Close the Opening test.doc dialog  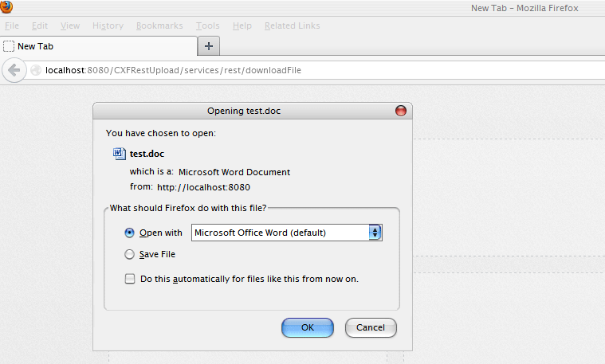point(400,112)
